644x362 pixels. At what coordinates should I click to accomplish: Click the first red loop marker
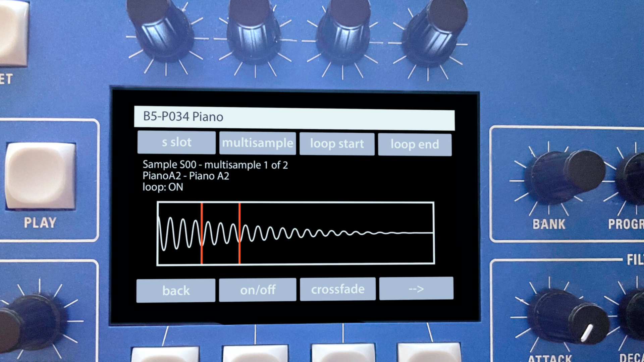tap(202, 233)
